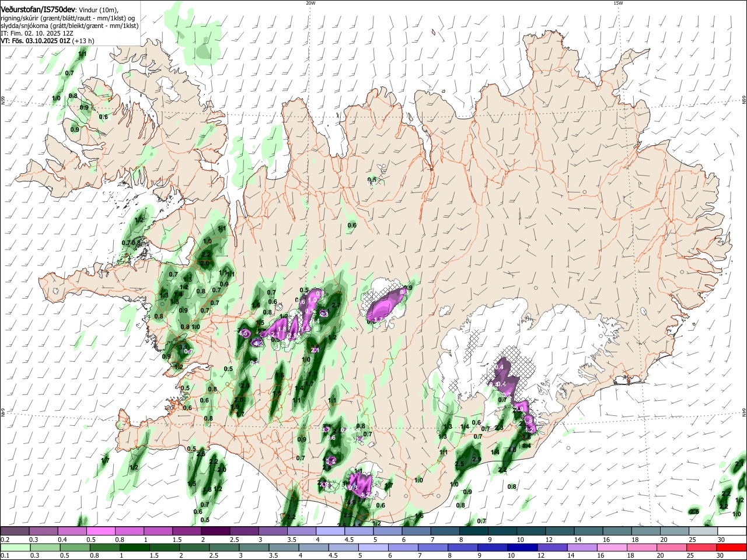
Task: Select the deep blue 10 swatch, lower row
Action: coord(522,547)
